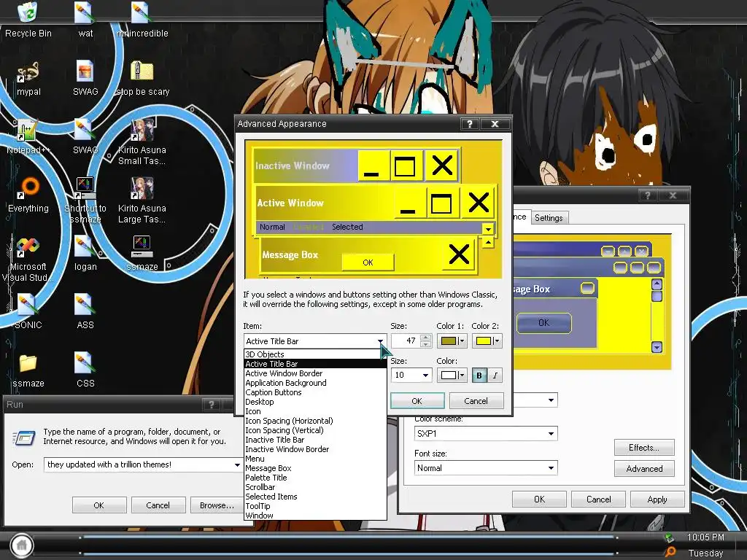The image size is (747, 560).
Task: Choose Application Background from list
Action: 315,383
